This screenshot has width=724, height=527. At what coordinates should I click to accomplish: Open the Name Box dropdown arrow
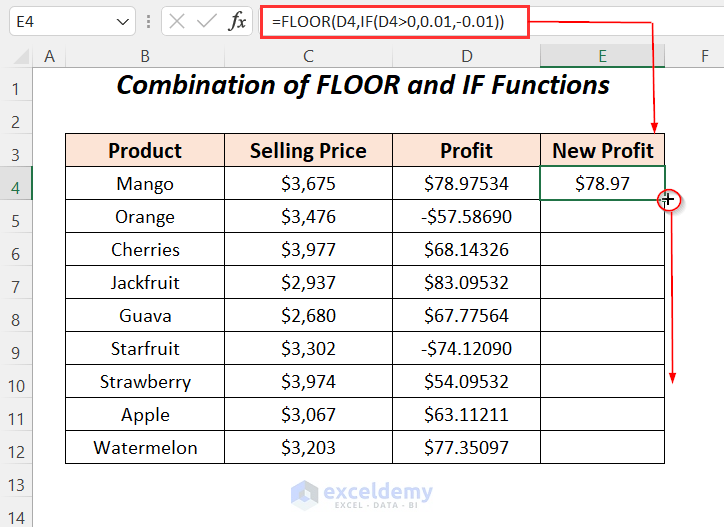pyautogui.click(x=123, y=21)
